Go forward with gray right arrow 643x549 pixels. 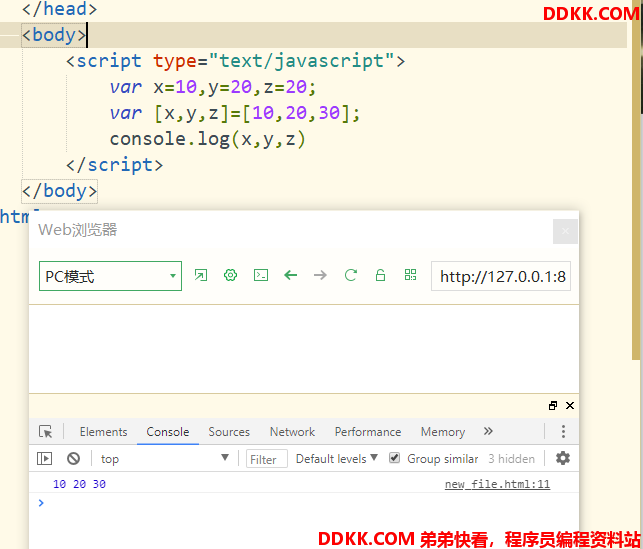coord(320,275)
